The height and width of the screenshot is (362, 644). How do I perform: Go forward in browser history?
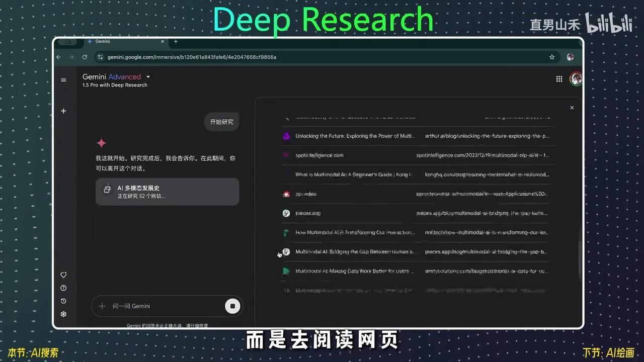click(x=71, y=57)
